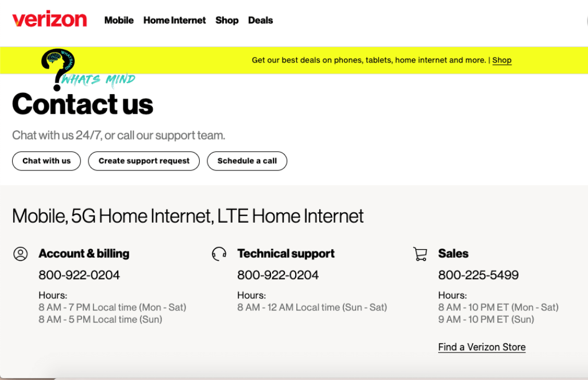
Task: Click the Verizon logo
Action: pyautogui.click(x=49, y=20)
